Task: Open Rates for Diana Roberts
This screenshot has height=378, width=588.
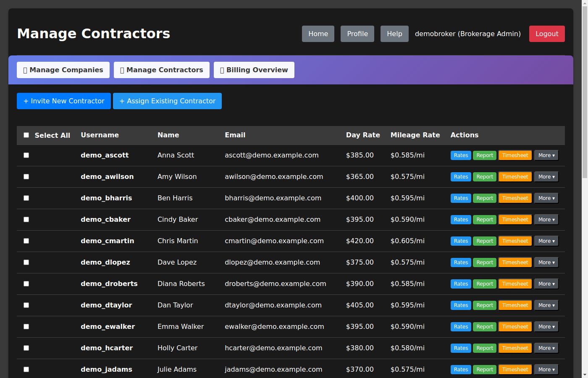Action: click(x=461, y=284)
